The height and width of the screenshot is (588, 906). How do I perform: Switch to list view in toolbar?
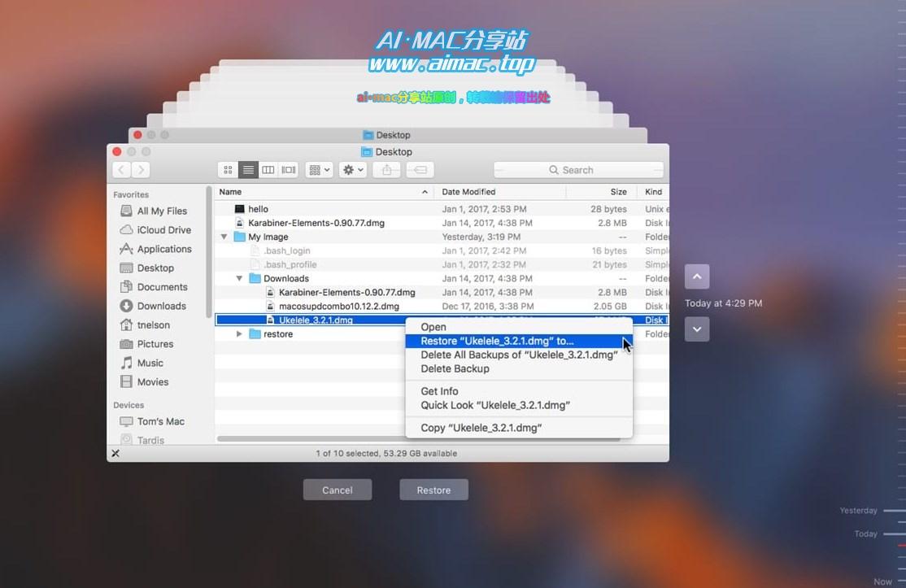(248, 170)
